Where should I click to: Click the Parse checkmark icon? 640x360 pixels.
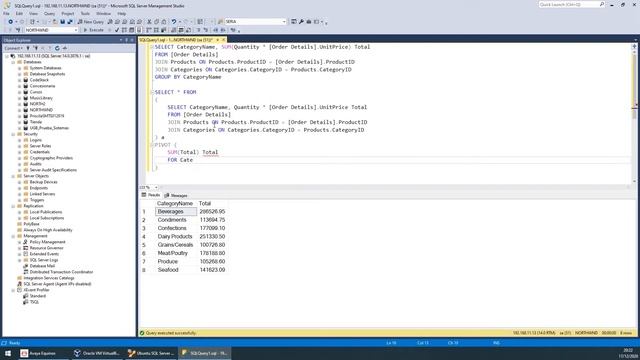click(117, 30)
